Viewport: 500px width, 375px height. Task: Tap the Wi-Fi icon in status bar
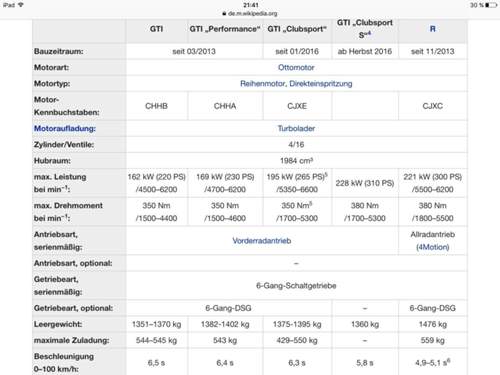click(21, 5)
